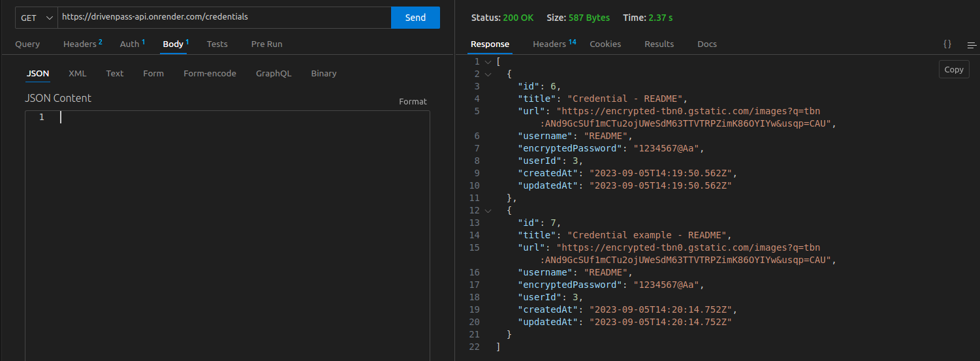Image resolution: width=980 pixels, height=361 pixels.
Task: Collapse the JSON array at line 1
Action: pos(488,61)
